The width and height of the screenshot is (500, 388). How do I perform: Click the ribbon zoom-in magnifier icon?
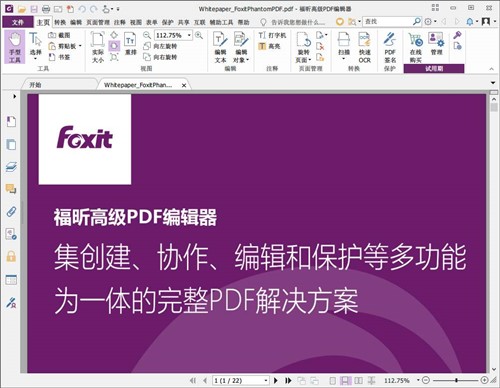point(199,35)
